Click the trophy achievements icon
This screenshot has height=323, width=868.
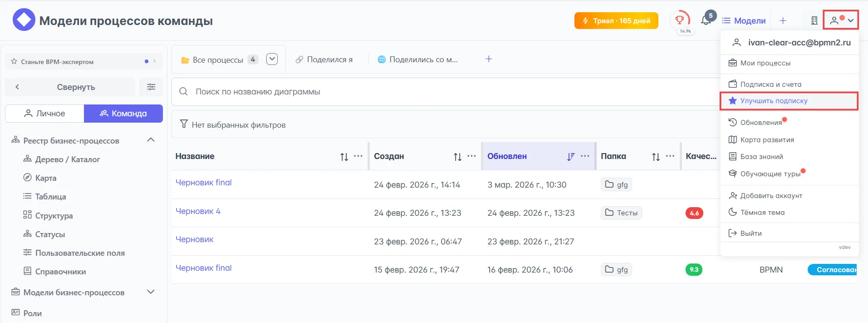[680, 20]
